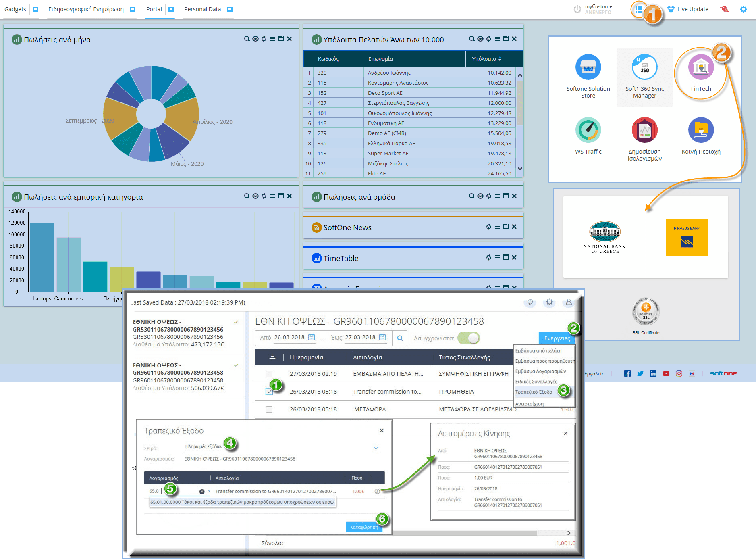Click the Facebook icon in footer

(627, 373)
